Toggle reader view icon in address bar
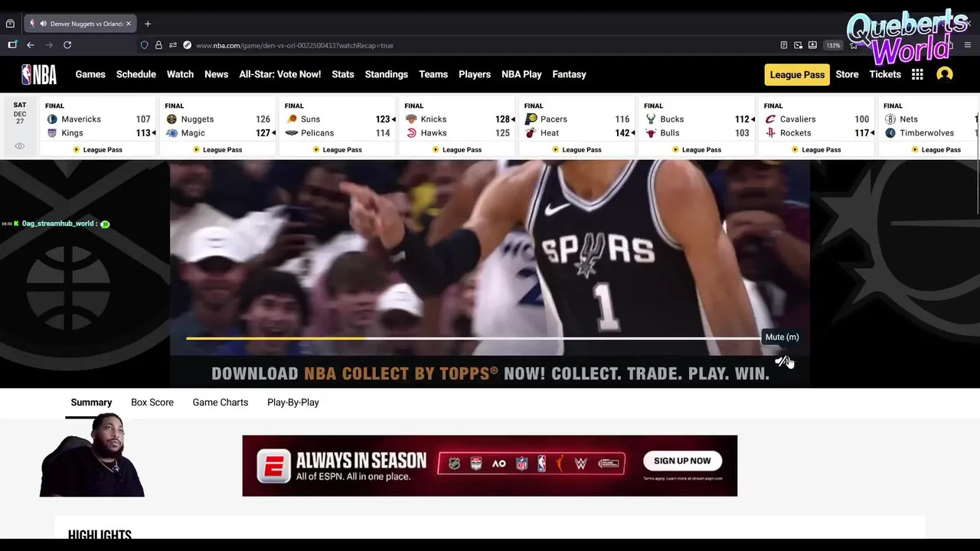The image size is (980, 551). (x=784, y=45)
